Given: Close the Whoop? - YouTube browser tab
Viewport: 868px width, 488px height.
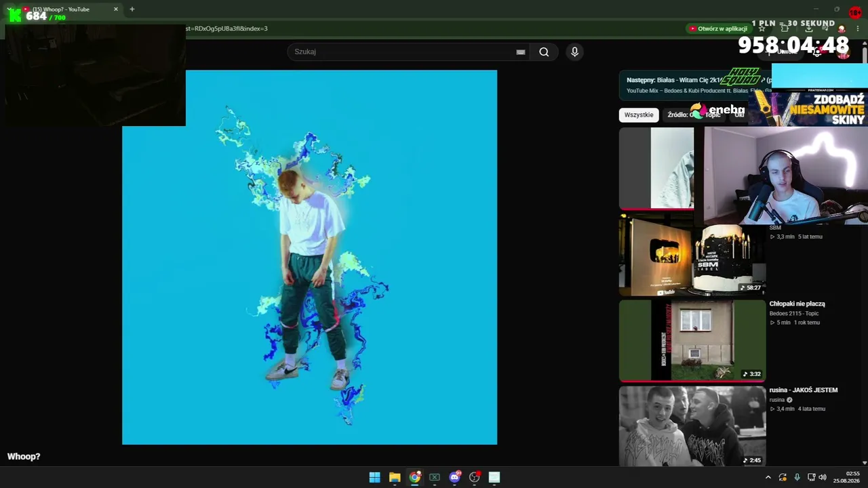Looking at the screenshot, I should (116, 9).
